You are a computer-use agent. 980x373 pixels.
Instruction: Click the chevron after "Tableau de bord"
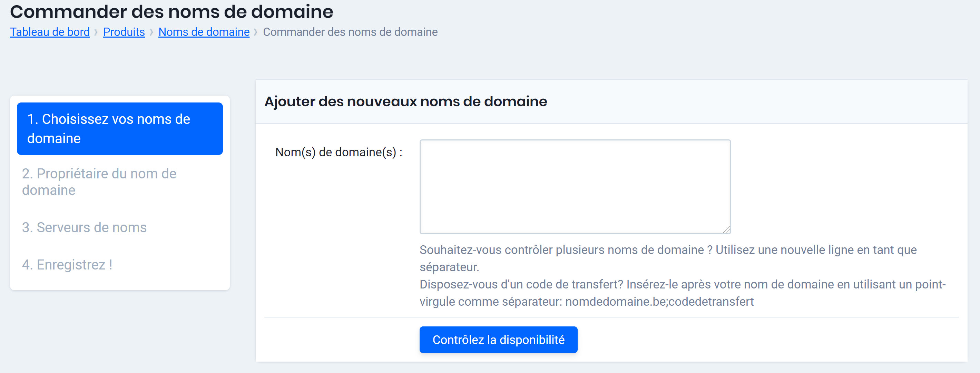tap(96, 32)
